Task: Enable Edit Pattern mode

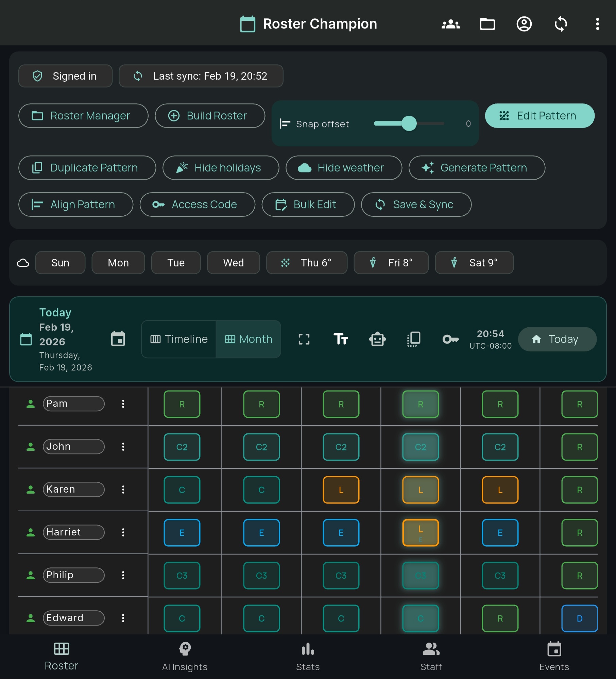Action: [539, 116]
